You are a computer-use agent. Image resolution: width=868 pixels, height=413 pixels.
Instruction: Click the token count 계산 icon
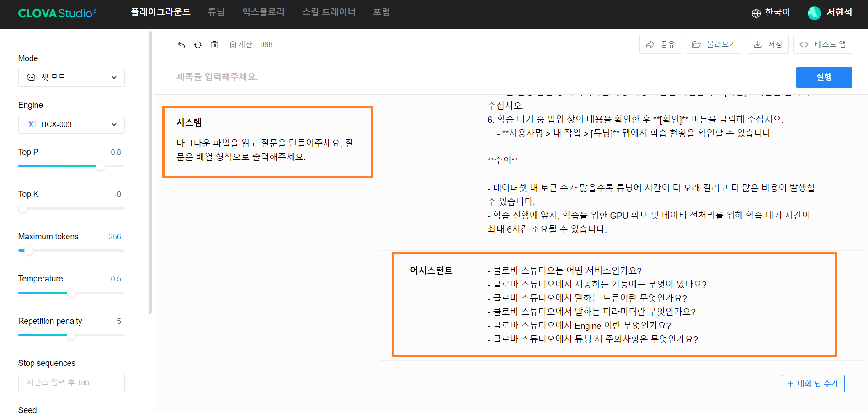coord(233,44)
